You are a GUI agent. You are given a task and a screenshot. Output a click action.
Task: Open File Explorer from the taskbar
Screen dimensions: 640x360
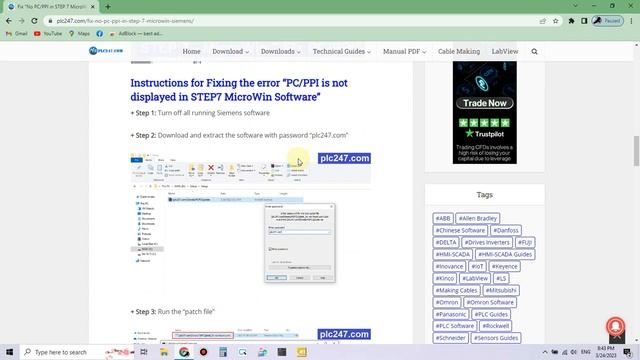pyautogui.click(x=164, y=352)
